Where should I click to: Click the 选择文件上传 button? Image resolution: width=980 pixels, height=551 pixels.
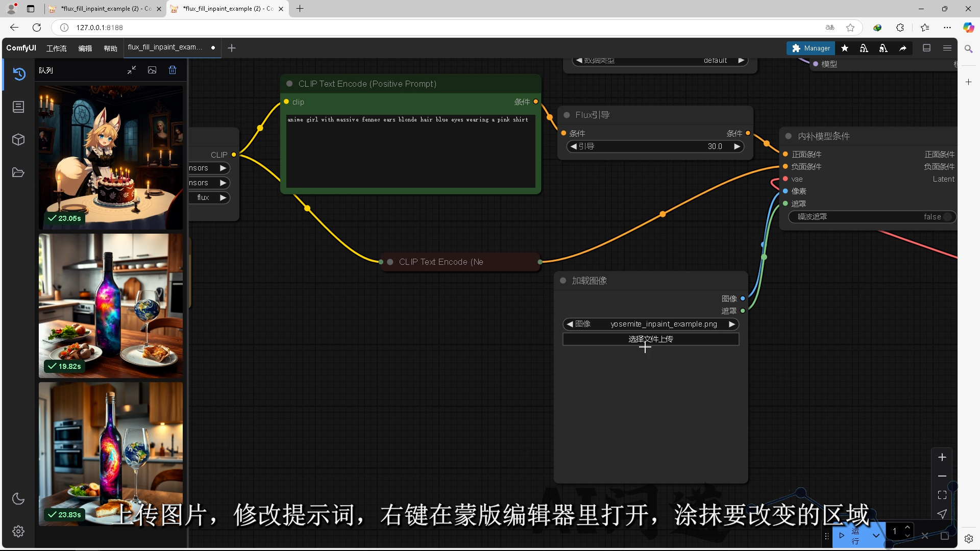point(650,339)
